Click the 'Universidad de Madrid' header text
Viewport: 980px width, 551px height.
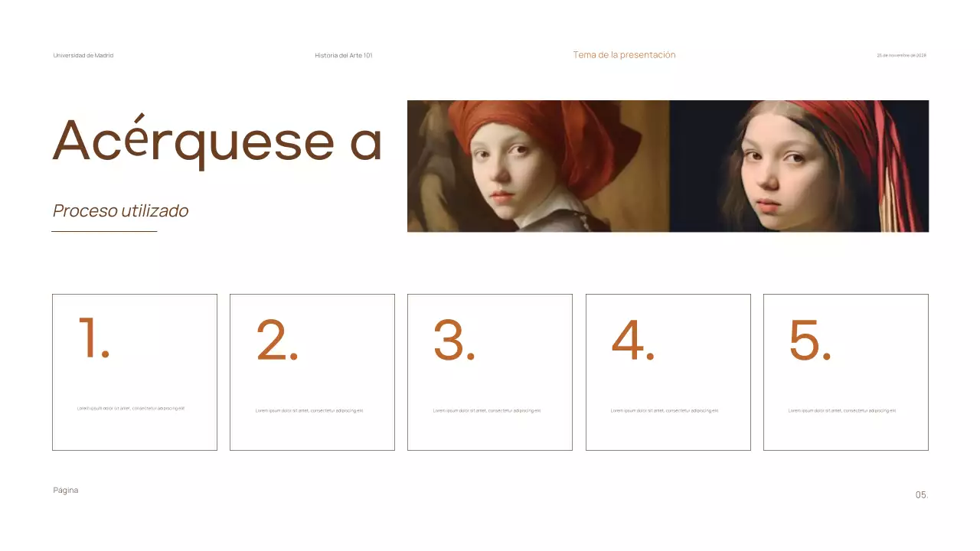[83, 55]
